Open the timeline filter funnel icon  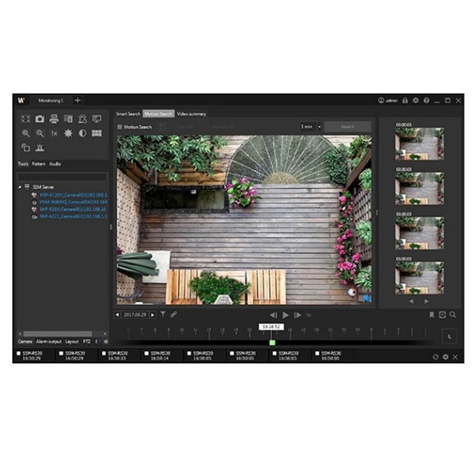163,314
